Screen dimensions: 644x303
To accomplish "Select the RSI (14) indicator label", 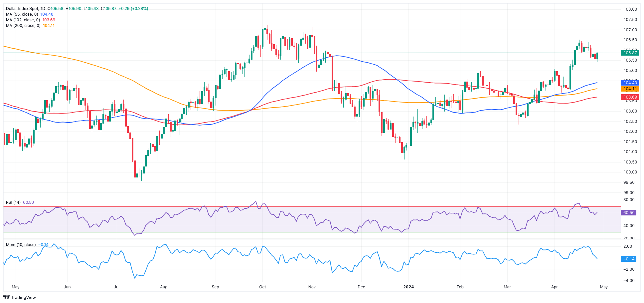I will 13,202.
